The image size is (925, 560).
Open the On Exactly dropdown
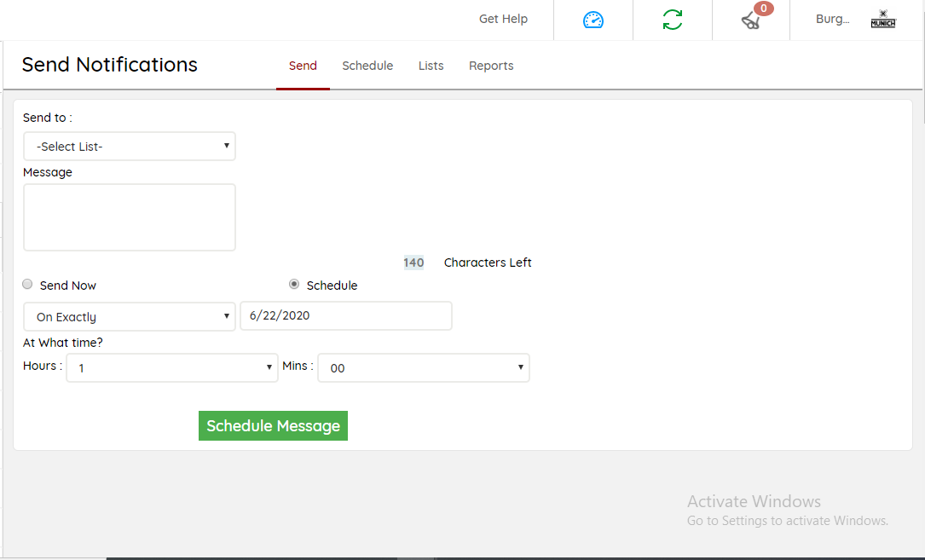tap(130, 316)
